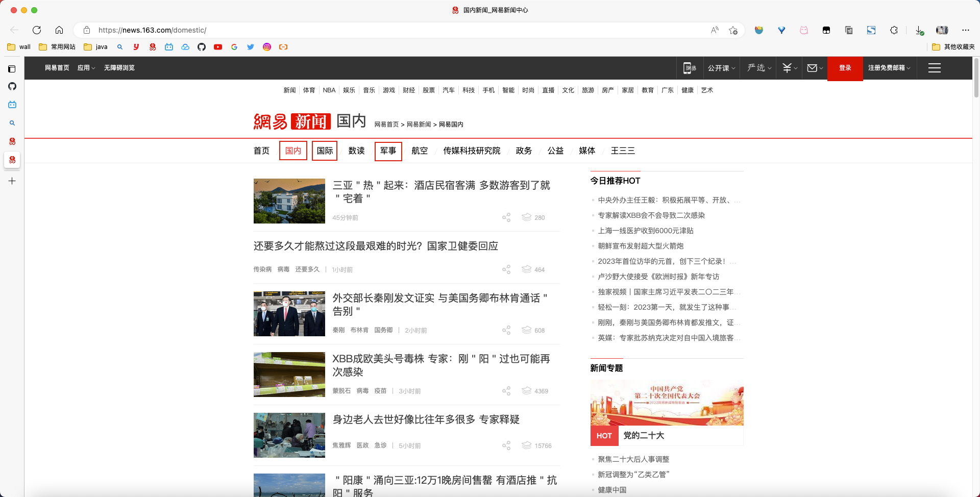Share the 国家卫健委回应 article via share icon
980x497 pixels.
(x=506, y=269)
